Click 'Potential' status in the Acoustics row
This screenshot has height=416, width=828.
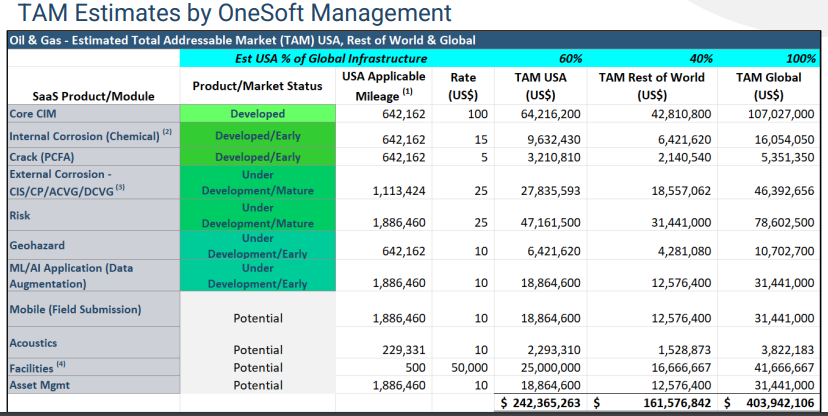click(x=258, y=349)
